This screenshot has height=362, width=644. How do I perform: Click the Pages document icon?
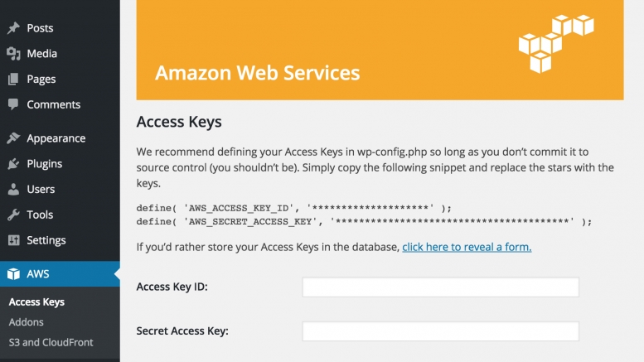coord(13,79)
